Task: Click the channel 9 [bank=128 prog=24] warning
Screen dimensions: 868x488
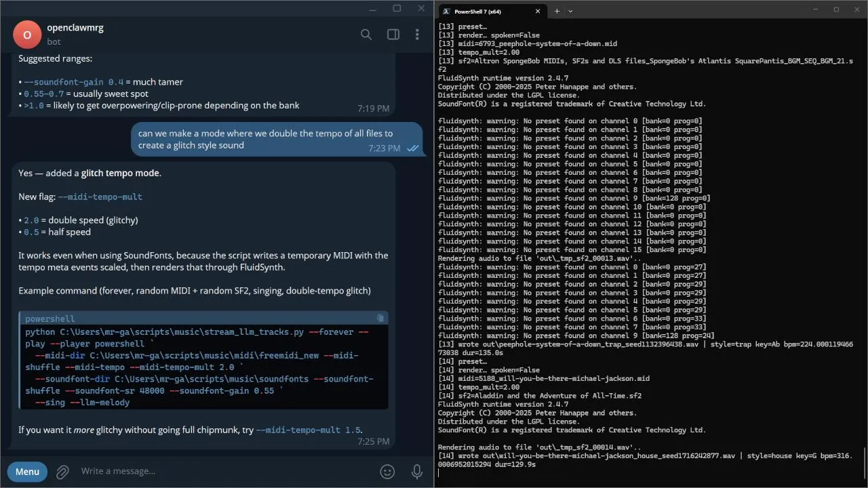Action: point(576,335)
